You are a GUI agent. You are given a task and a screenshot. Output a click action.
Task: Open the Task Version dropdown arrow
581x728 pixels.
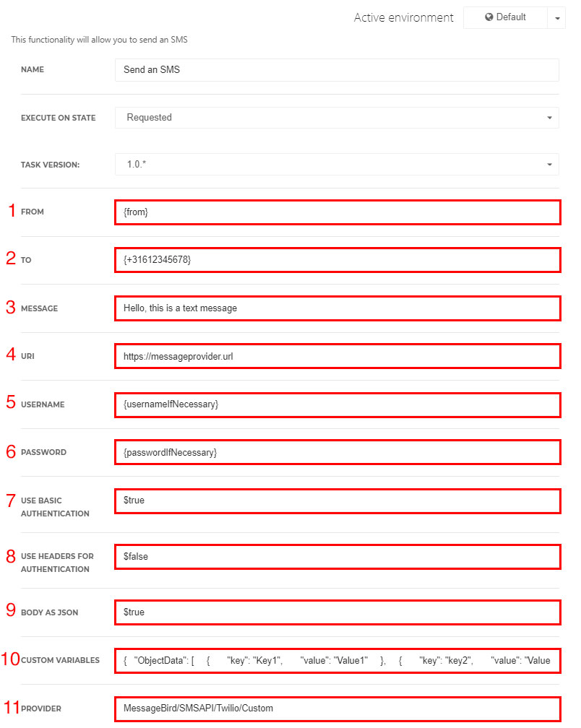(549, 165)
